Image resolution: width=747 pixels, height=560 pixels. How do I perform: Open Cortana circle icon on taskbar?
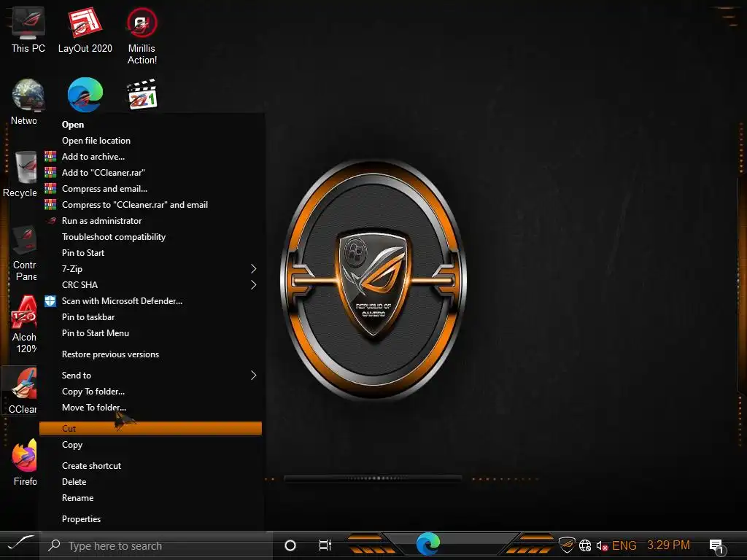click(x=290, y=545)
